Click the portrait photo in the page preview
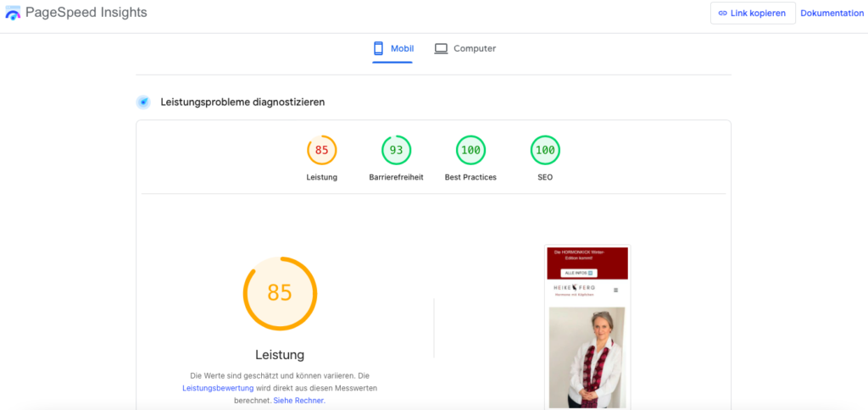The width and height of the screenshot is (868, 410). point(587,356)
